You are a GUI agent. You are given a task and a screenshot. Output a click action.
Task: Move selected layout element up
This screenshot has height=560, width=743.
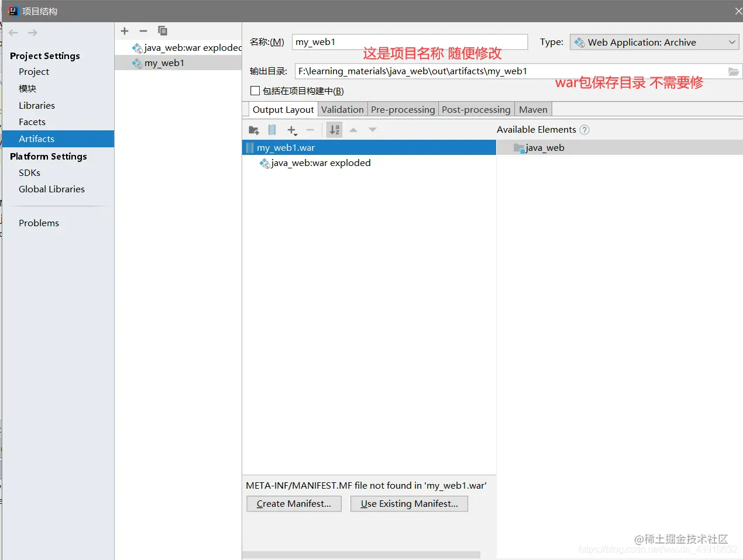click(353, 130)
